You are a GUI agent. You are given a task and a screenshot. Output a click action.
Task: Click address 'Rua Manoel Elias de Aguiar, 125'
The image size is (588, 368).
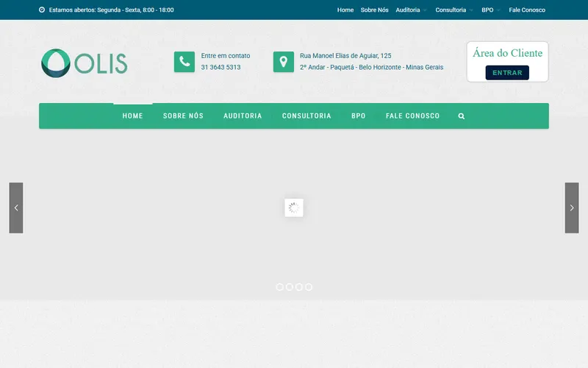point(345,56)
